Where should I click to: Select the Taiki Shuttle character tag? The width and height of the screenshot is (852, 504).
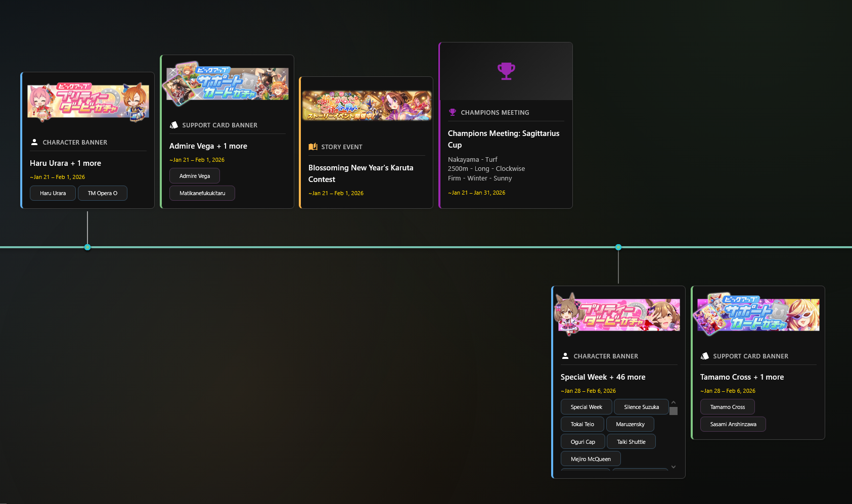coord(632,442)
